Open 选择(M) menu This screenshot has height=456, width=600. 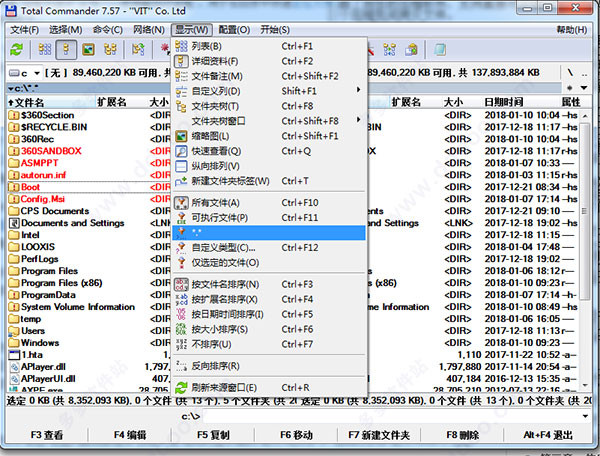[x=65, y=30]
